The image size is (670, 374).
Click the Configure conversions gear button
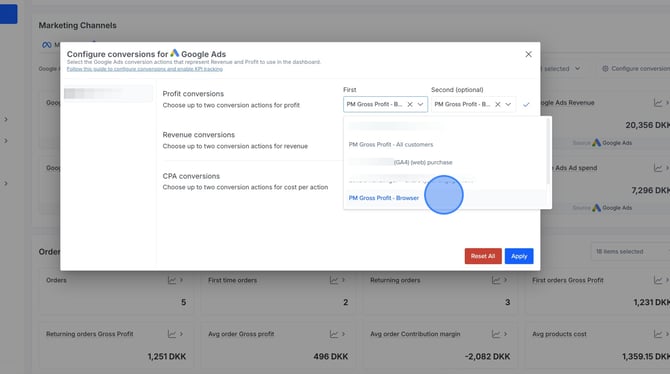(636, 69)
